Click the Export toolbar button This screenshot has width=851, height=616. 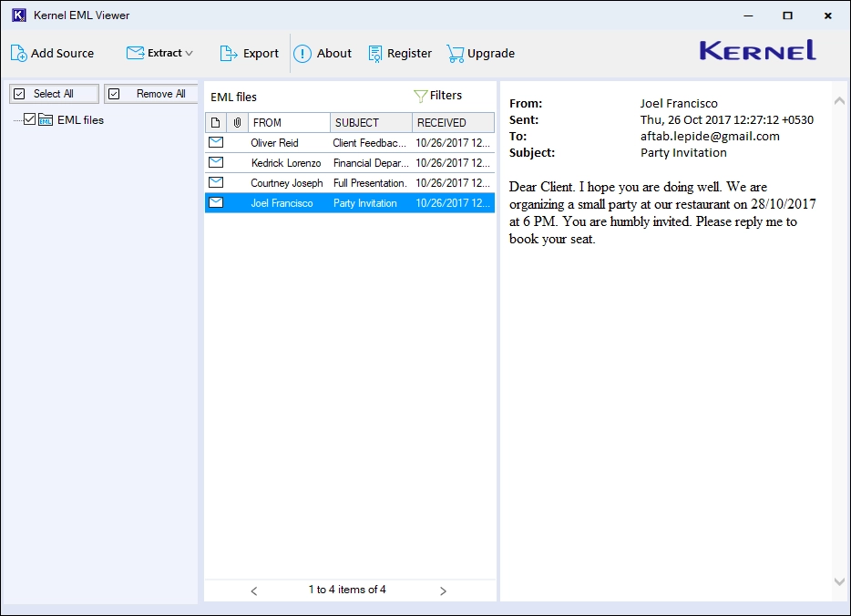pos(249,53)
